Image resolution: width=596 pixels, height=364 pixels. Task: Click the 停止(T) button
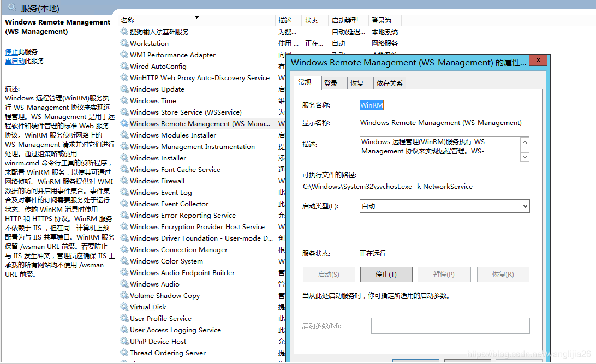386,275
